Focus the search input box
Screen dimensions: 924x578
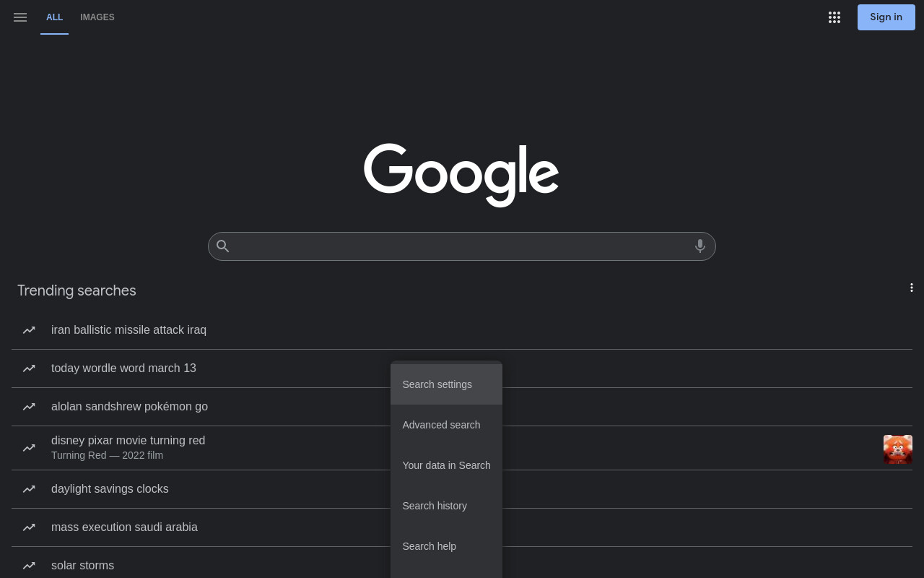click(462, 246)
